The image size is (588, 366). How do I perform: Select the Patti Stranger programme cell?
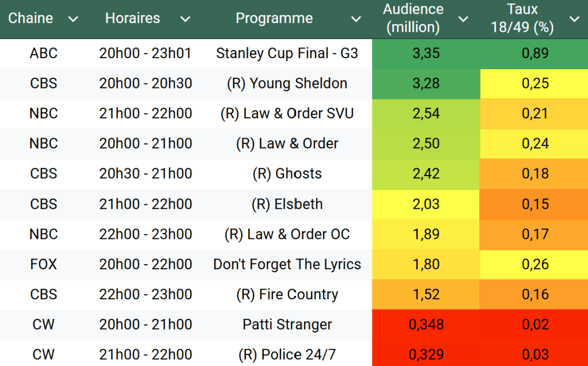[287, 325]
